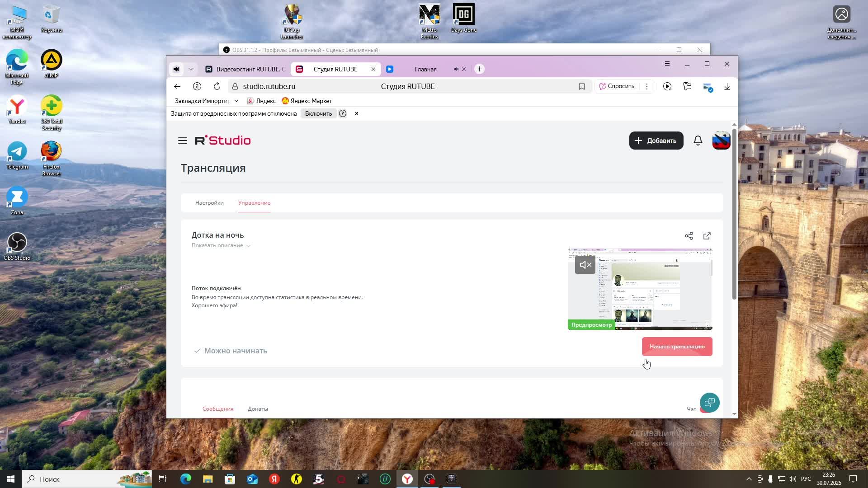Click the notifications bell icon

tap(698, 141)
